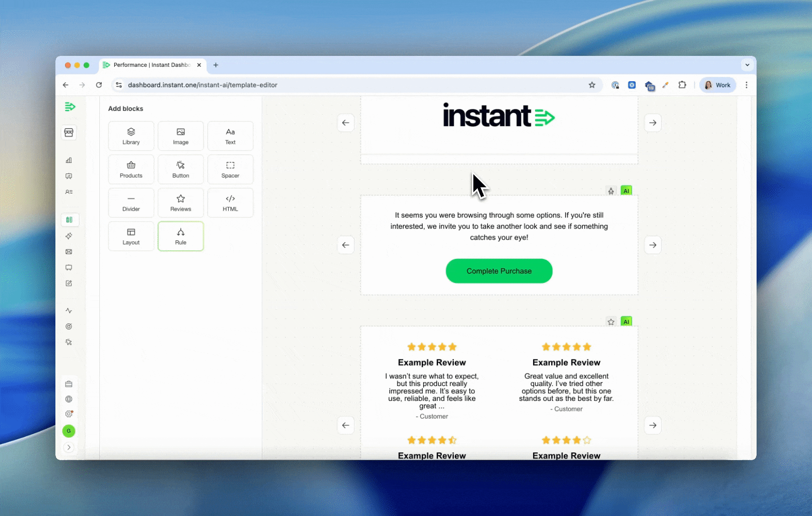Add a Reviews block
This screenshot has width=812, height=516.
tap(181, 203)
